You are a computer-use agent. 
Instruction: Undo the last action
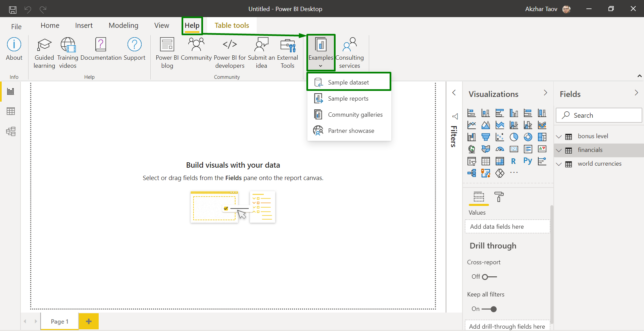[28, 9]
